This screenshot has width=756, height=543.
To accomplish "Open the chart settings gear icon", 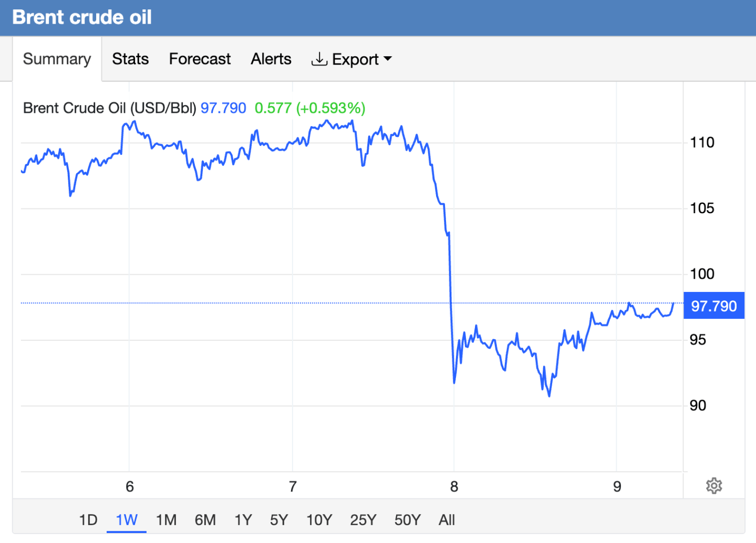I will (713, 486).
